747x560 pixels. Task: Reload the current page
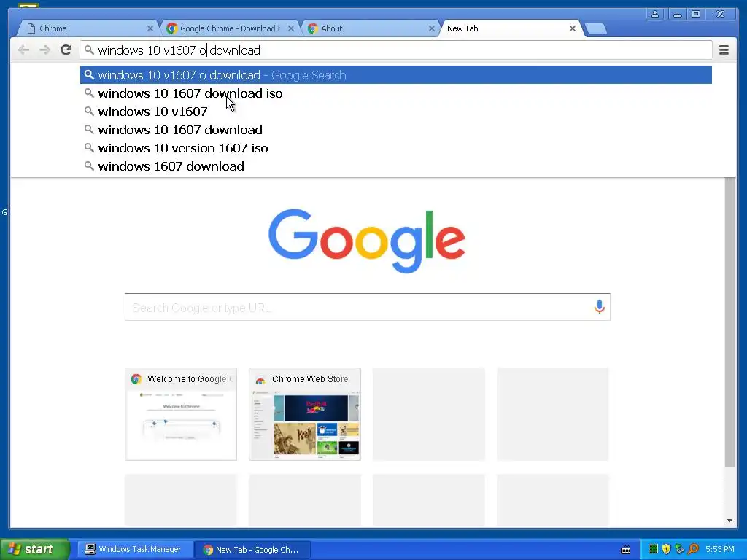pyautogui.click(x=66, y=50)
